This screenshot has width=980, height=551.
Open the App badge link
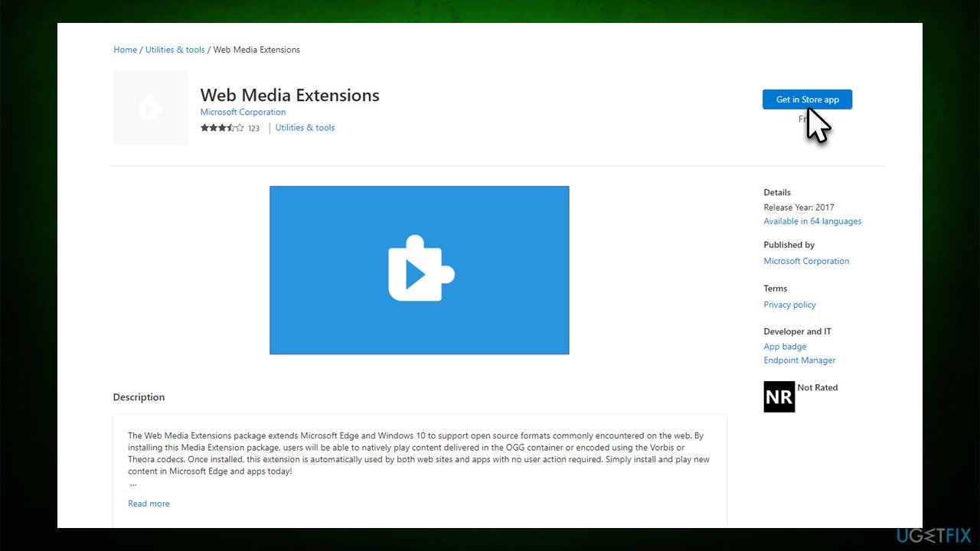785,346
